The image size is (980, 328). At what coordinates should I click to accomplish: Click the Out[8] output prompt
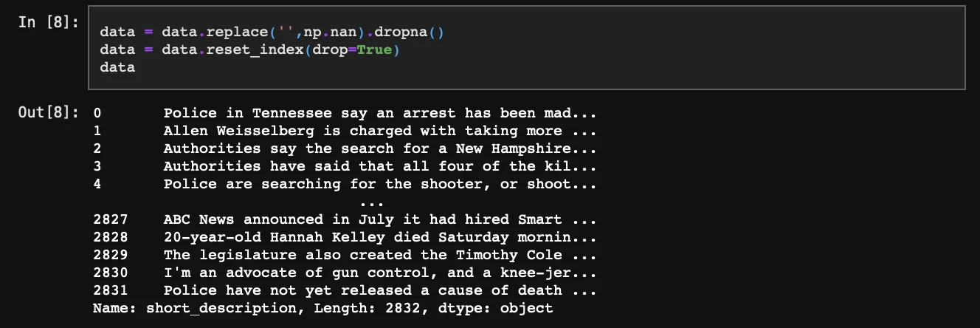tap(49, 113)
